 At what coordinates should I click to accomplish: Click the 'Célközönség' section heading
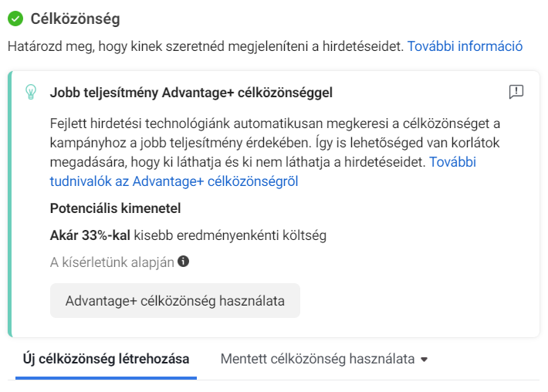75,19
